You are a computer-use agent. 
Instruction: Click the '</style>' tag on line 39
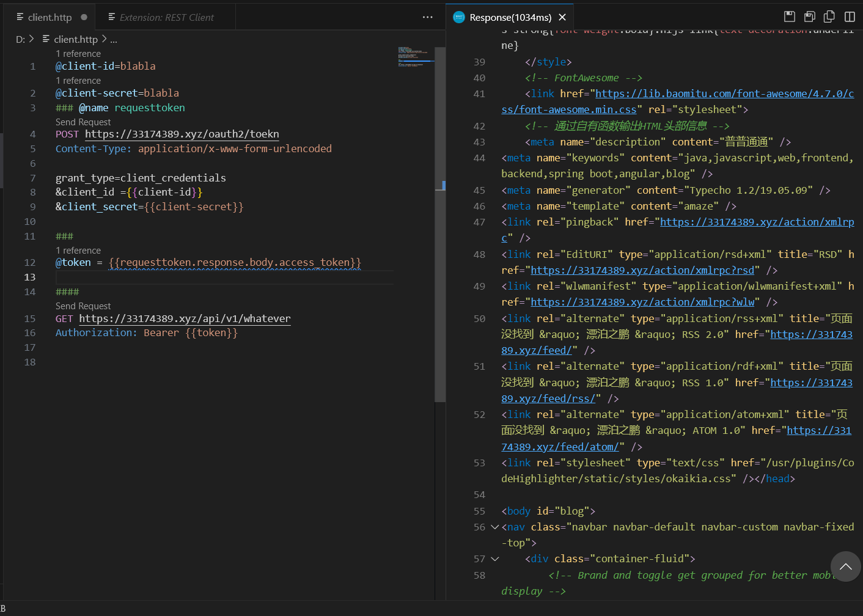tap(548, 62)
